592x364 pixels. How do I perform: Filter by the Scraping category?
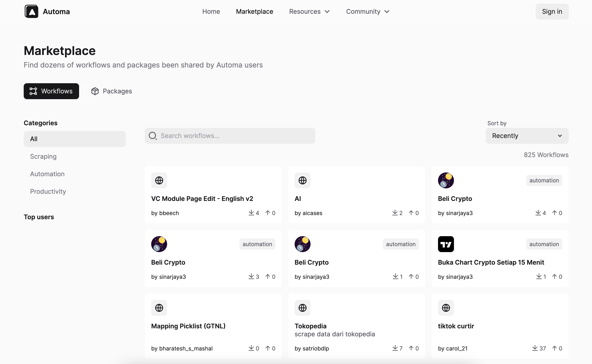coord(43,157)
